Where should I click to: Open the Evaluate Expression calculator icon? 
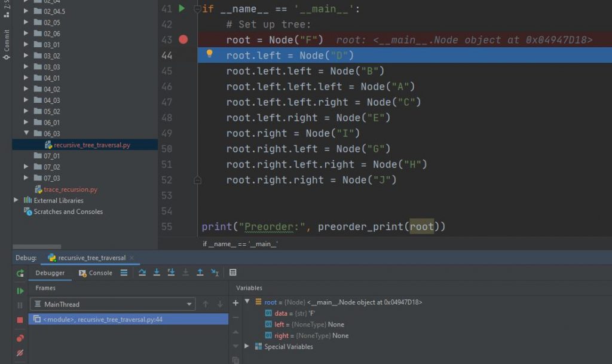232,273
